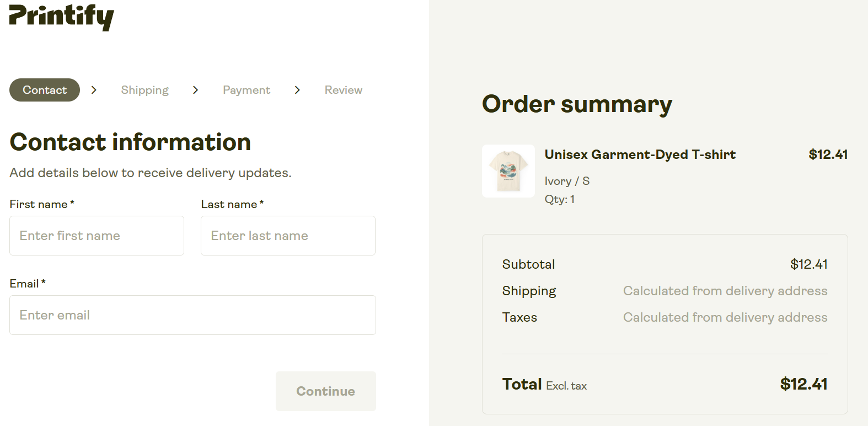Click the Ivory / S variant text
The image size is (868, 426).
(x=567, y=180)
